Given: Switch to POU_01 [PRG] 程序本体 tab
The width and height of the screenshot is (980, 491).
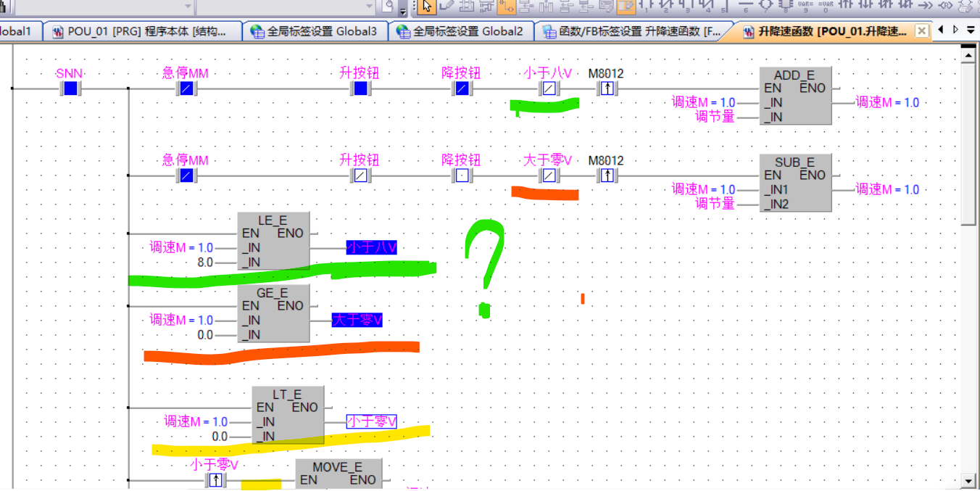Looking at the screenshot, I should pyautogui.click(x=145, y=32).
